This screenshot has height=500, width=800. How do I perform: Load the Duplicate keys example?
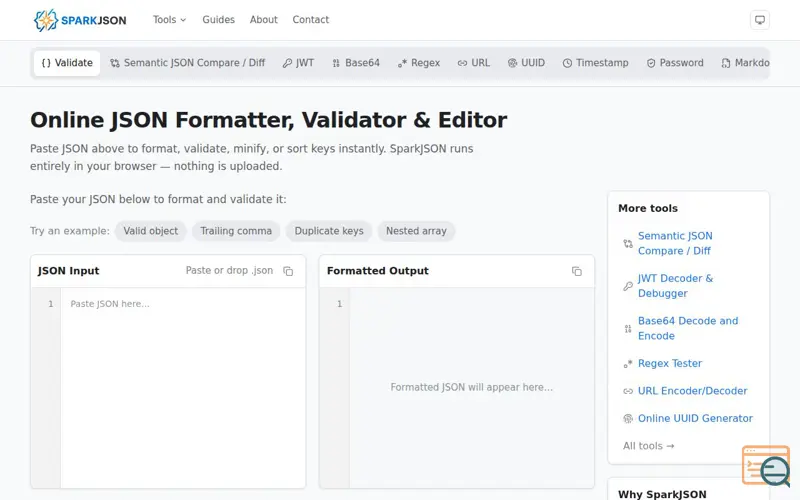pos(329,231)
